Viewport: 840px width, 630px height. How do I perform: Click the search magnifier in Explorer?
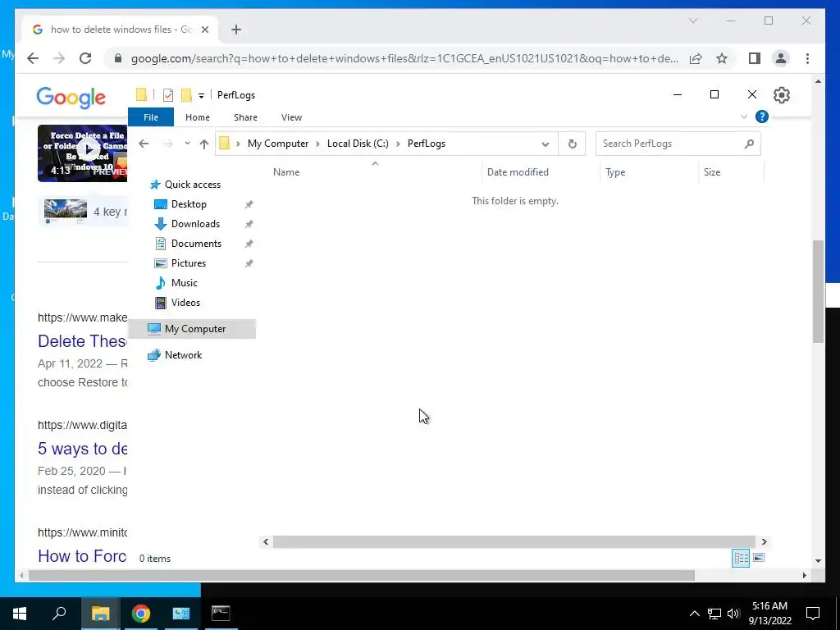pos(750,144)
